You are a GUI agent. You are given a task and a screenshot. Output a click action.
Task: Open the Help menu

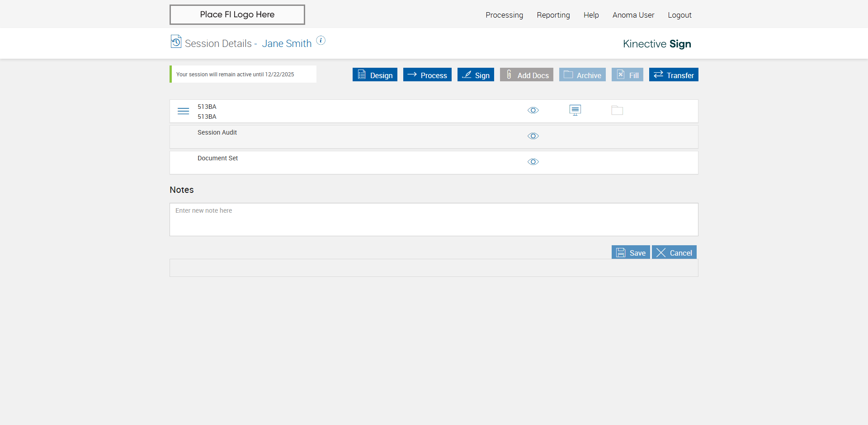click(591, 15)
